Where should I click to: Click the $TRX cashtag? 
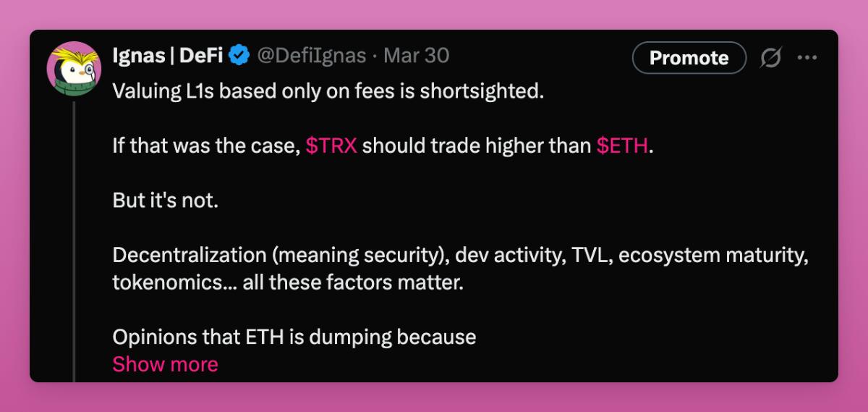pyautogui.click(x=331, y=146)
